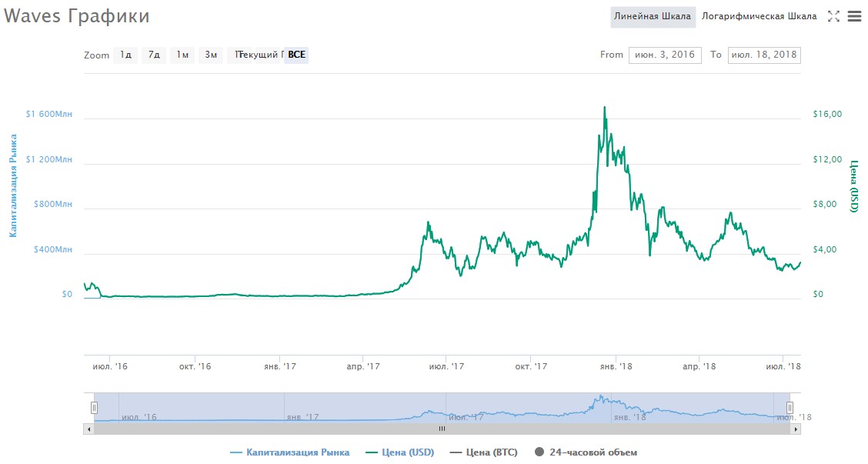868x464 pixels.
Task: Grab the right navigator range handle
Action: pyautogui.click(x=790, y=407)
